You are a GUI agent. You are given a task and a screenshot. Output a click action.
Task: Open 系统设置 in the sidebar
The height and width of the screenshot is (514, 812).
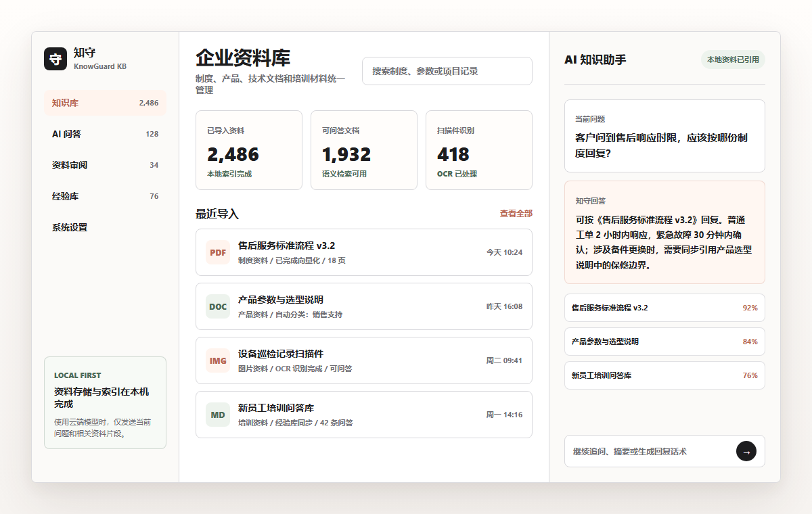point(105,227)
